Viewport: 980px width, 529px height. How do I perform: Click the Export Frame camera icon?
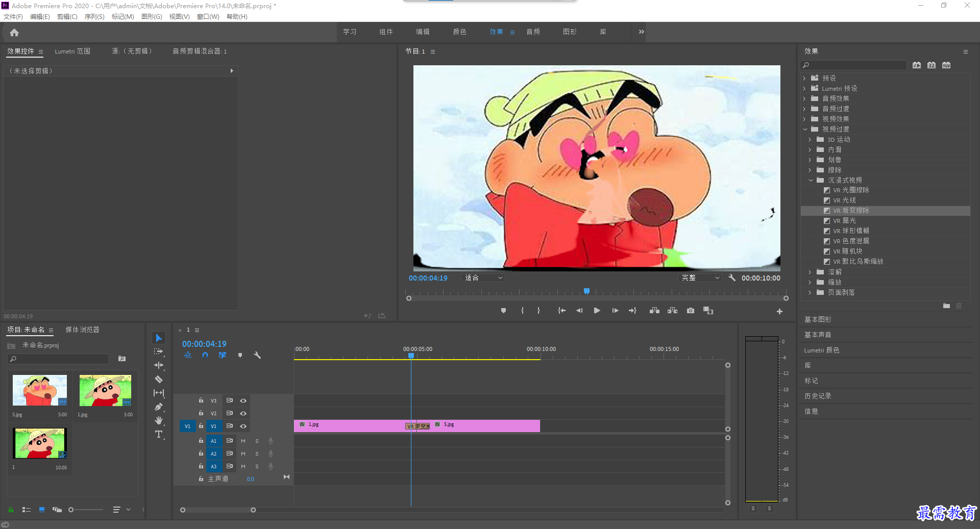pyautogui.click(x=691, y=311)
